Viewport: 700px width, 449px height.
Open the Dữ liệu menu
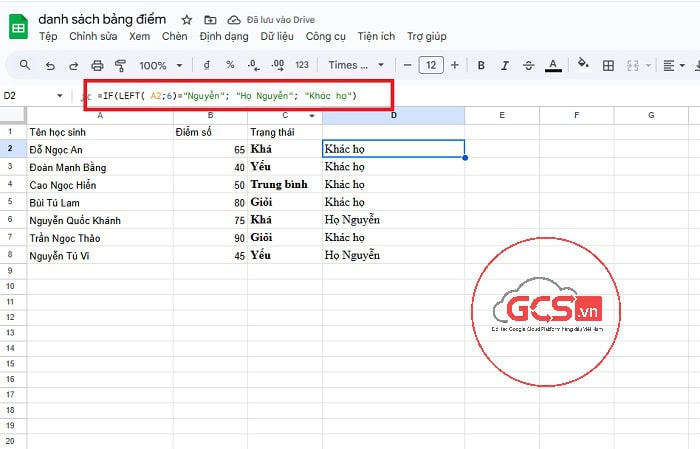(x=276, y=36)
